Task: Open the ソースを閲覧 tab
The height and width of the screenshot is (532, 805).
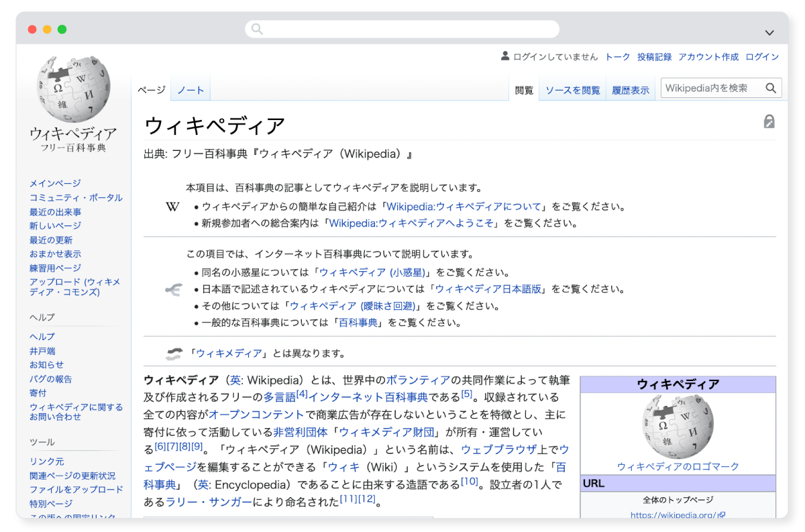Action: (x=572, y=90)
